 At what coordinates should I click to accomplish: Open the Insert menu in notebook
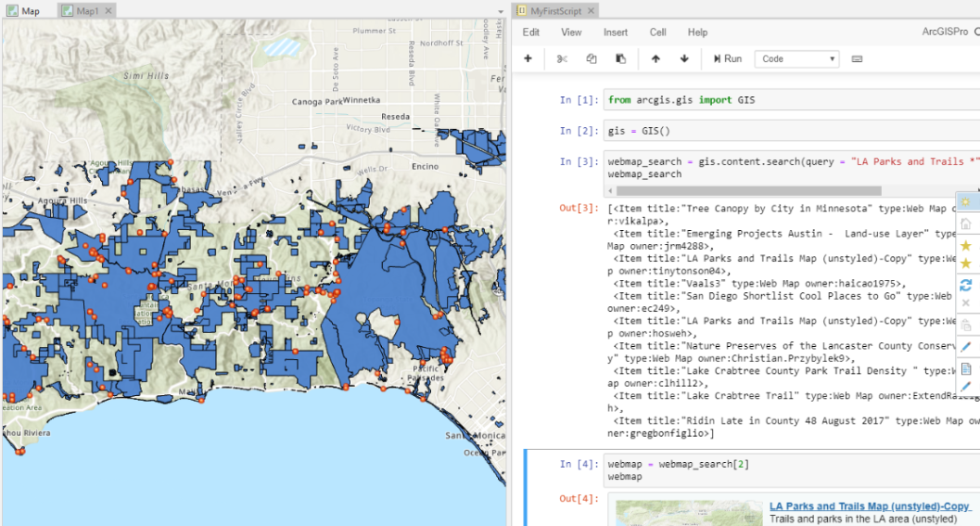[616, 32]
